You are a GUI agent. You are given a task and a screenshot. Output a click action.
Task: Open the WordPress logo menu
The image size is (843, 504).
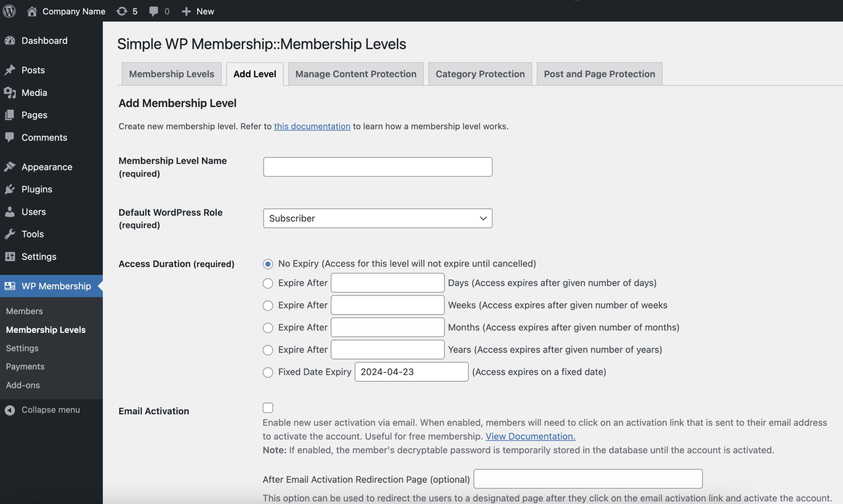pos(9,11)
